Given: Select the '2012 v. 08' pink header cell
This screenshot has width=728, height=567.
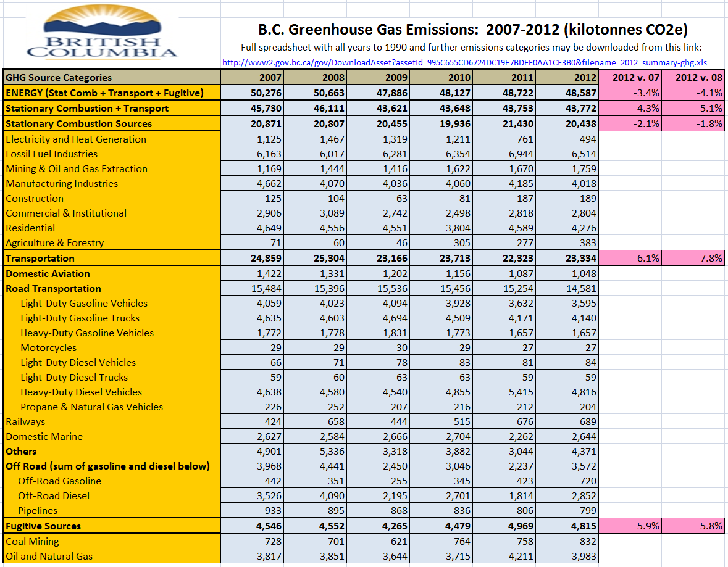Looking at the screenshot, I should tap(693, 77).
